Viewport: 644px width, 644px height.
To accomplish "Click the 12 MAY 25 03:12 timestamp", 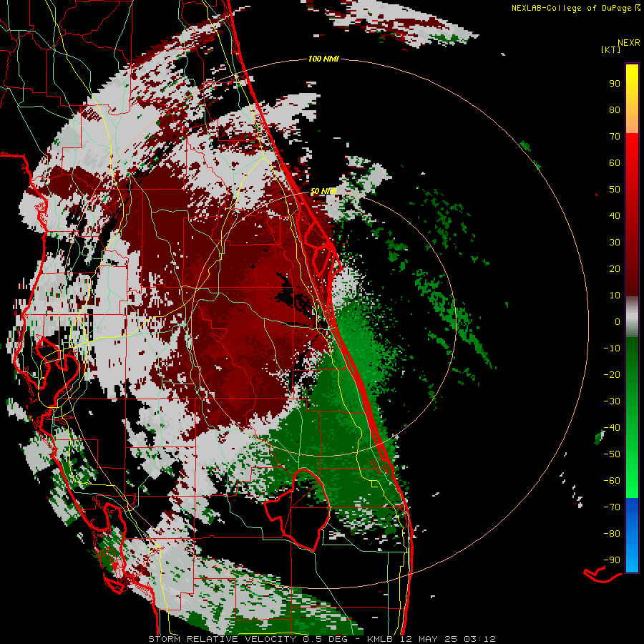I will click(x=447, y=639).
